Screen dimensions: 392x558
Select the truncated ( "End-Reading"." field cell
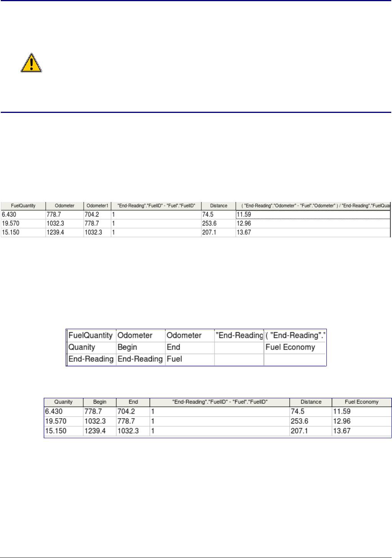coord(295,335)
